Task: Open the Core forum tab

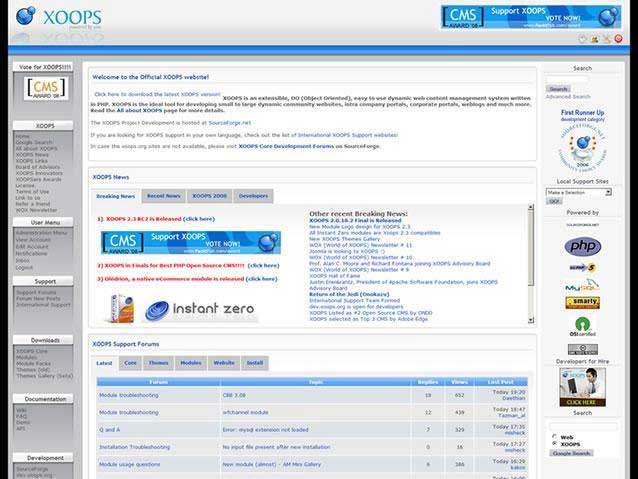Action: (130, 363)
